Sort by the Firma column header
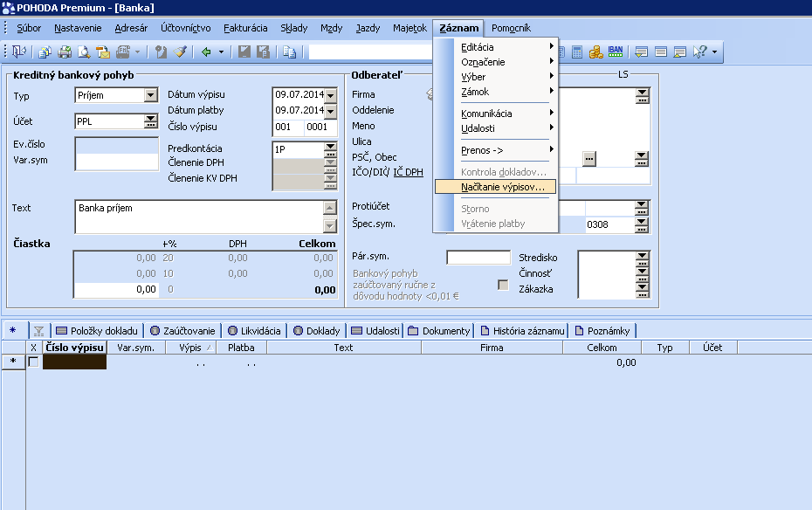This screenshot has height=510, width=812. 492,348
